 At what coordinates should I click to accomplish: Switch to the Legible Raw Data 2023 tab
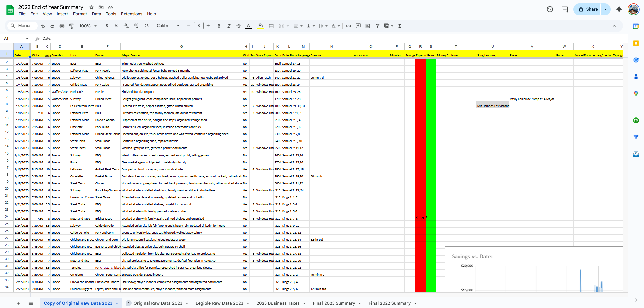pos(220,303)
